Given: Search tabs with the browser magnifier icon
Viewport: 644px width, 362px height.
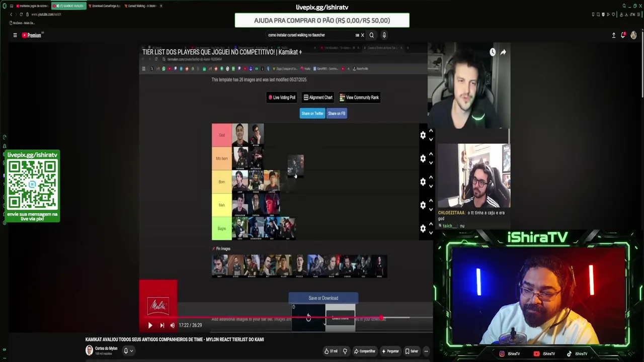Looking at the screenshot, I should click(x=624, y=6).
